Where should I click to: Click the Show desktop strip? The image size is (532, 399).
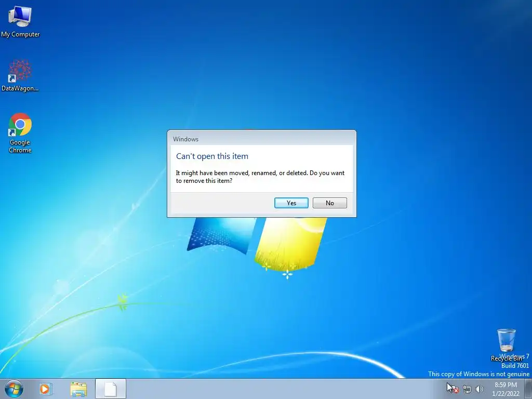pyautogui.click(x=528, y=389)
